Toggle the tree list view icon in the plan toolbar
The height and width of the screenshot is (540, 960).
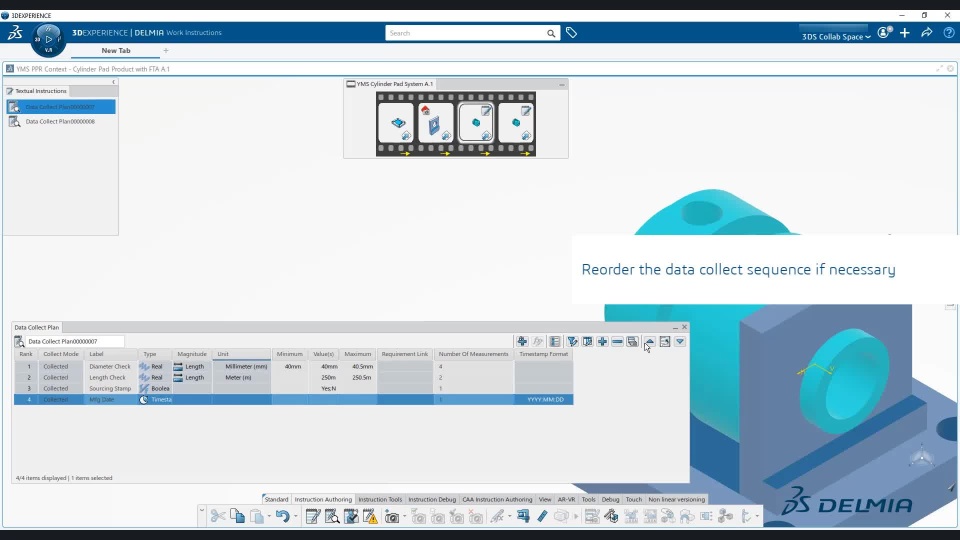555,342
